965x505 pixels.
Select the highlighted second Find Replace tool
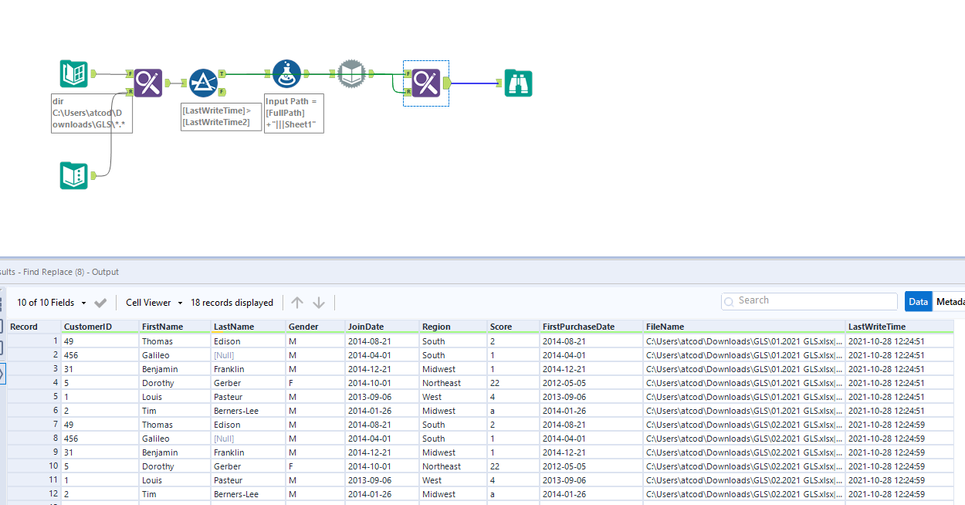(x=426, y=83)
